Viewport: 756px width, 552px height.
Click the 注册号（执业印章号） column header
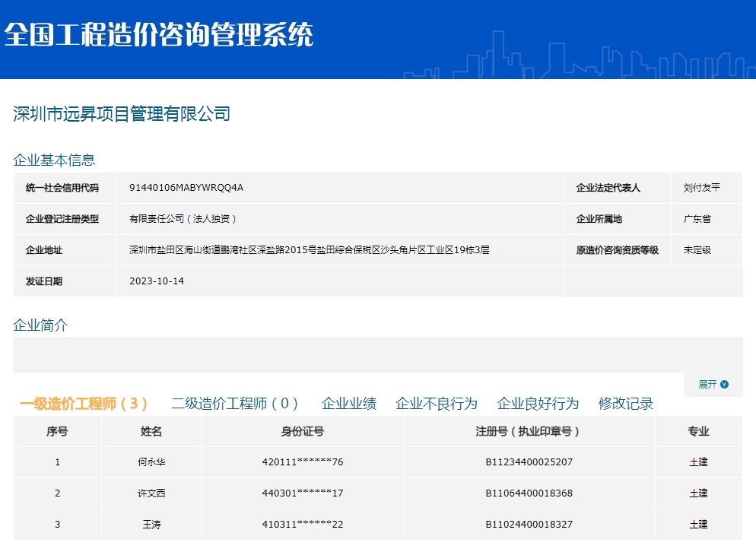(x=529, y=431)
